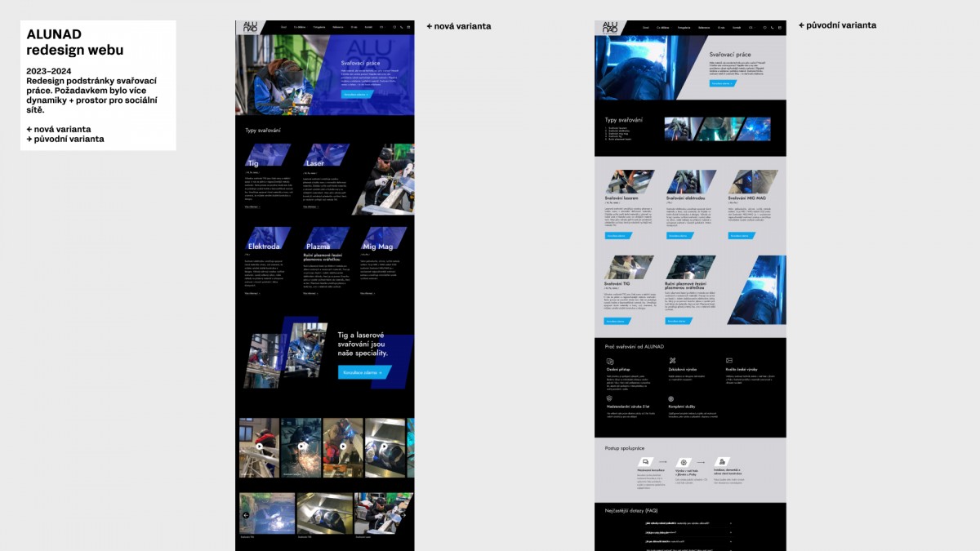Screen dimensions: 980x551
Task: Click the blue button under Svařování laserem
Action: point(618,236)
